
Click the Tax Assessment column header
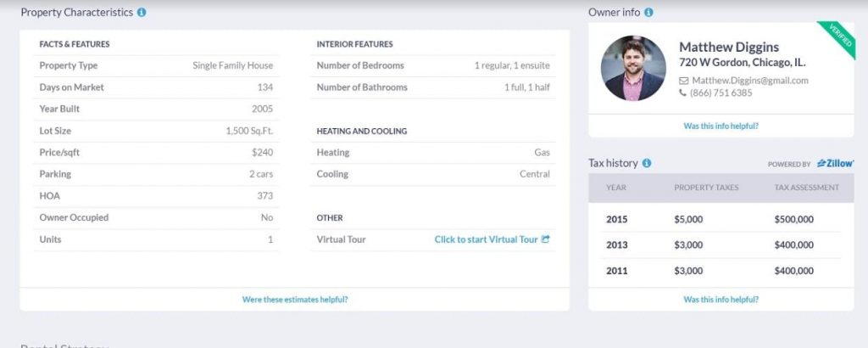(806, 188)
